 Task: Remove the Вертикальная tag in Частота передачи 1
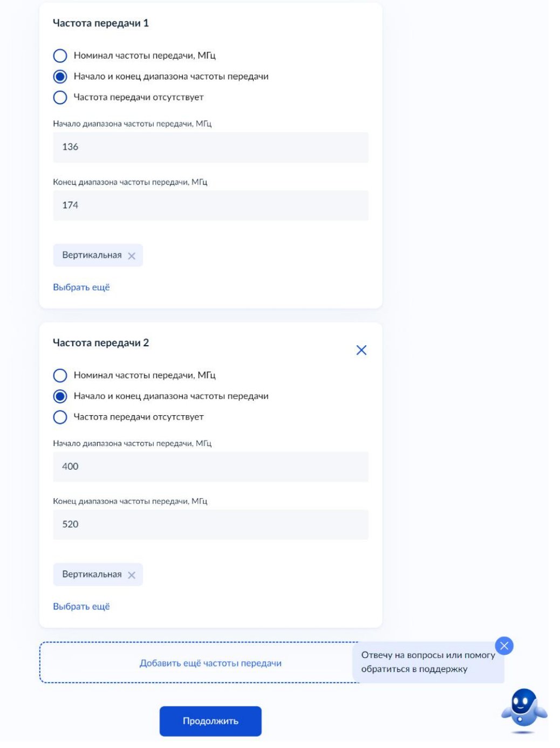coord(132,256)
